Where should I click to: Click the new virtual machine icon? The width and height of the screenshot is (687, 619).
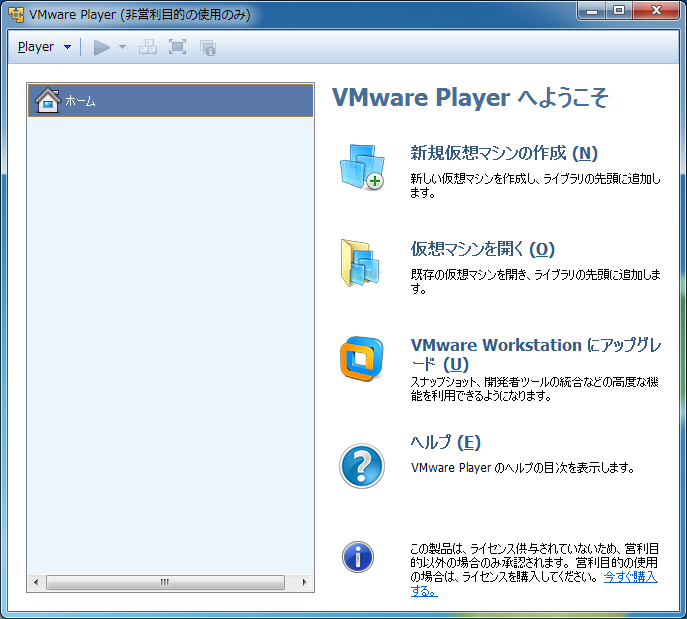point(362,167)
